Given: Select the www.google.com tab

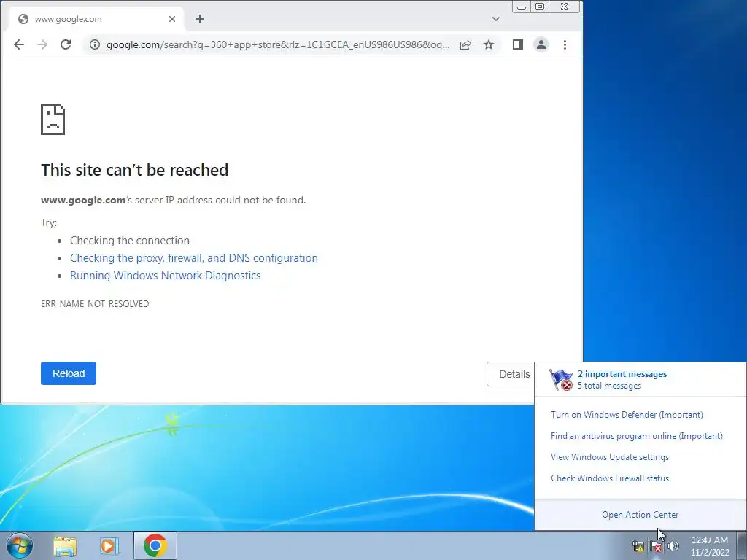Looking at the screenshot, I should coord(96,19).
